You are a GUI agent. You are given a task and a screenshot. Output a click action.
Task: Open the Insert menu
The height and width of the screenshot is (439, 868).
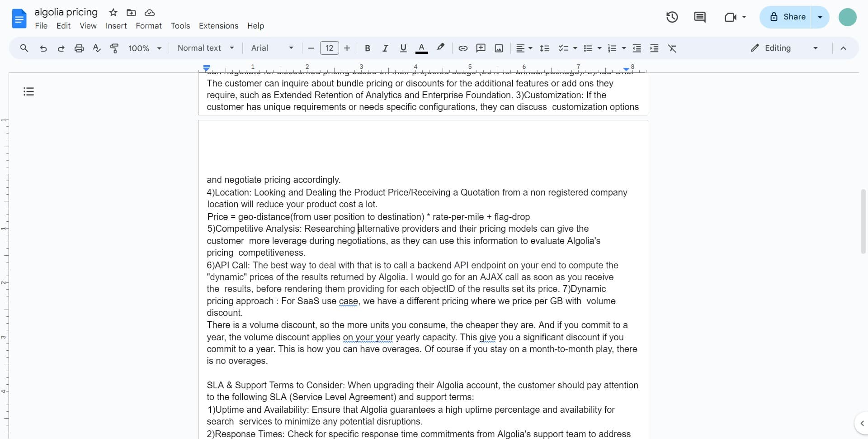[116, 26]
